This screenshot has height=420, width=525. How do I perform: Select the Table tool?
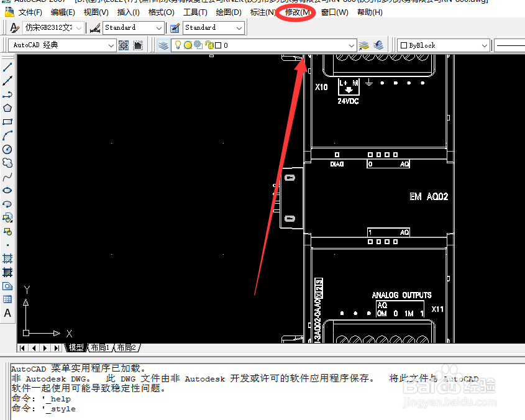[7, 299]
